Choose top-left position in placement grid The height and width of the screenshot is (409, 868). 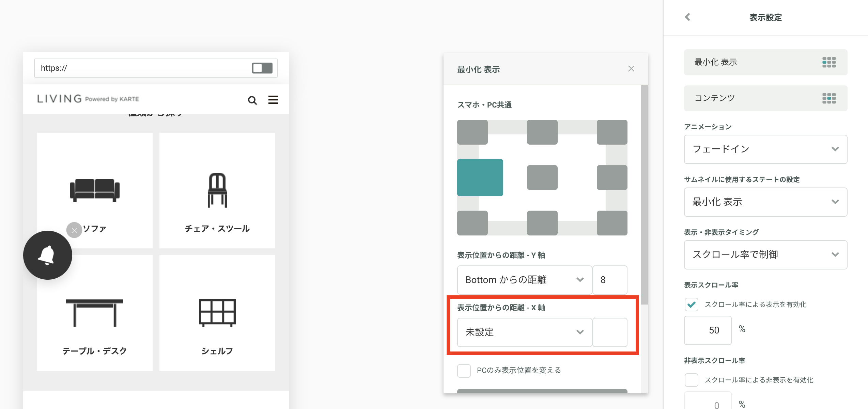pos(472,132)
